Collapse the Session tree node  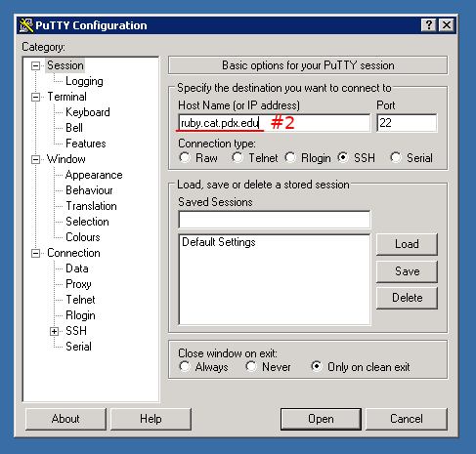tap(35, 65)
